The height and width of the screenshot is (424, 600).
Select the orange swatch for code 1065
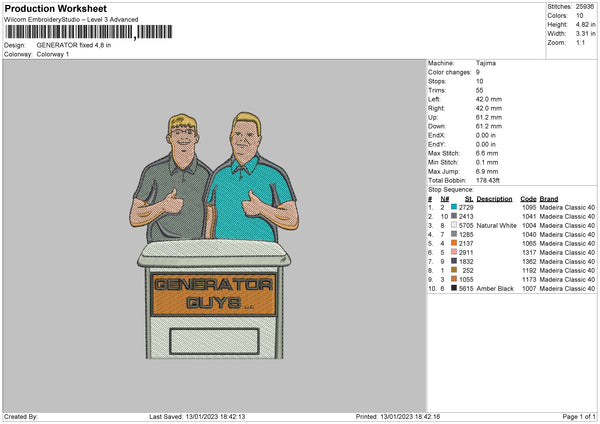[454, 243]
